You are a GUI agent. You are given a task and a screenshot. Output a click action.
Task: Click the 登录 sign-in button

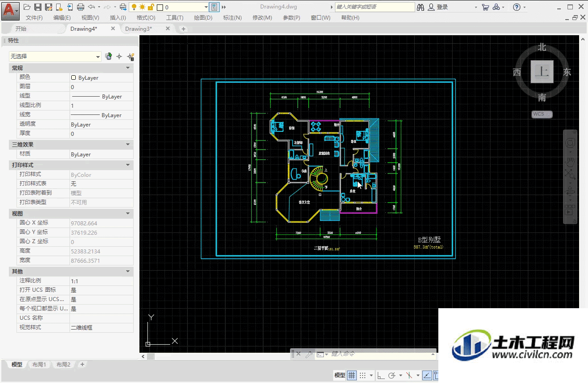coord(438,7)
